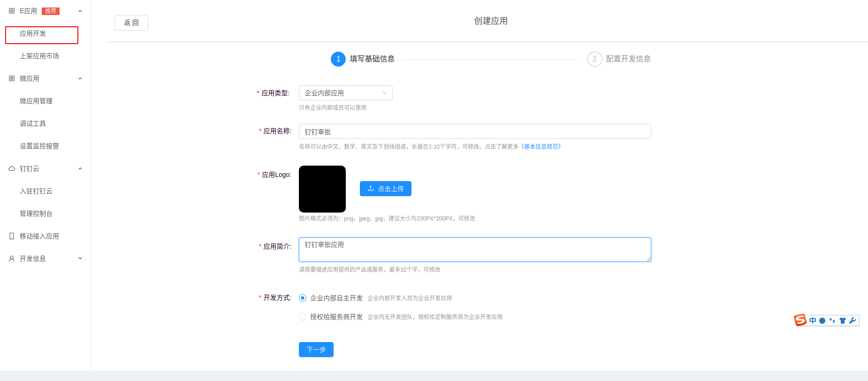
Task: Click the 点击上传 upload button
Action: pyautogui.click(x=386, y=189)
